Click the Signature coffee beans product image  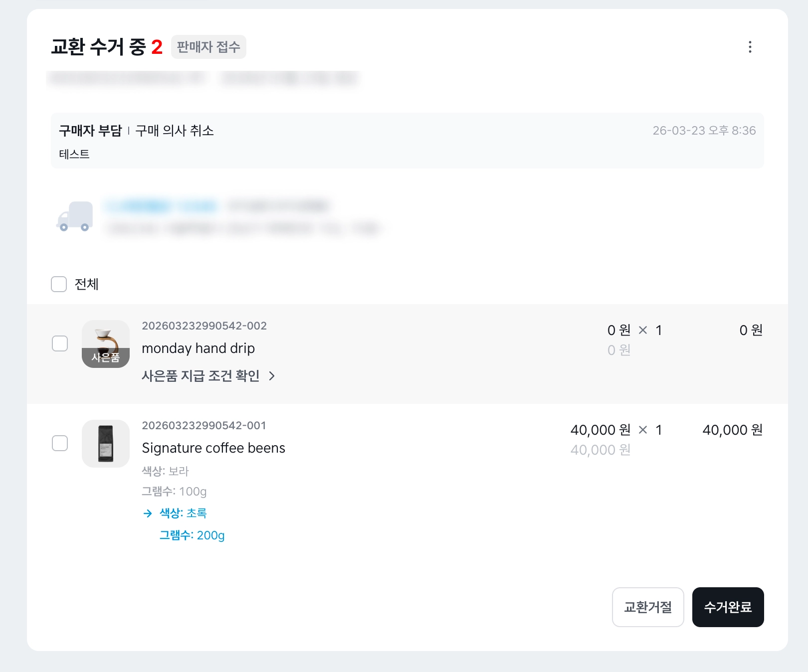tap(106, 444)
